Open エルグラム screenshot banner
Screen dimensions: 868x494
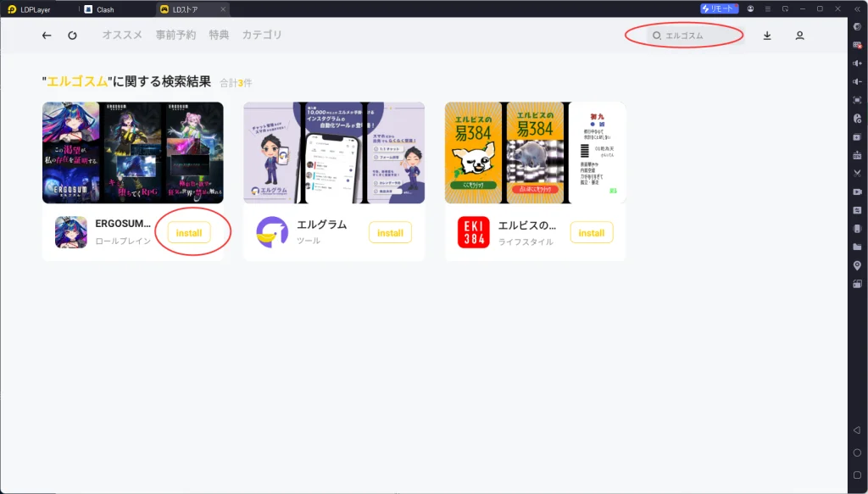coord(334,153)
